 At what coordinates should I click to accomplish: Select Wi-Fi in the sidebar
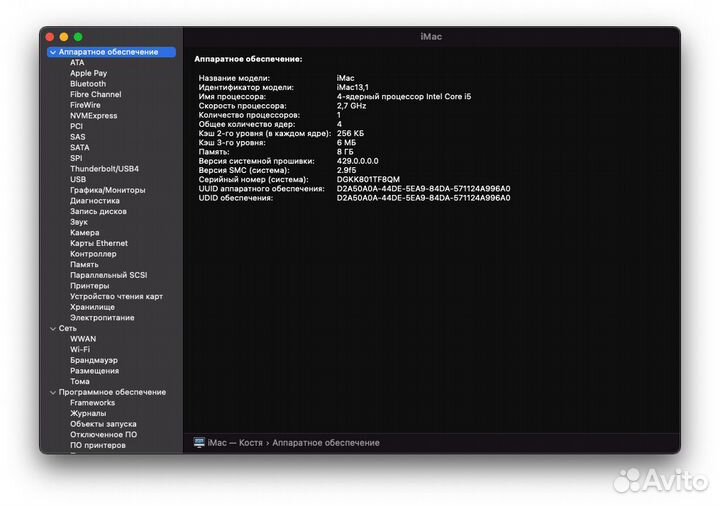80,349
